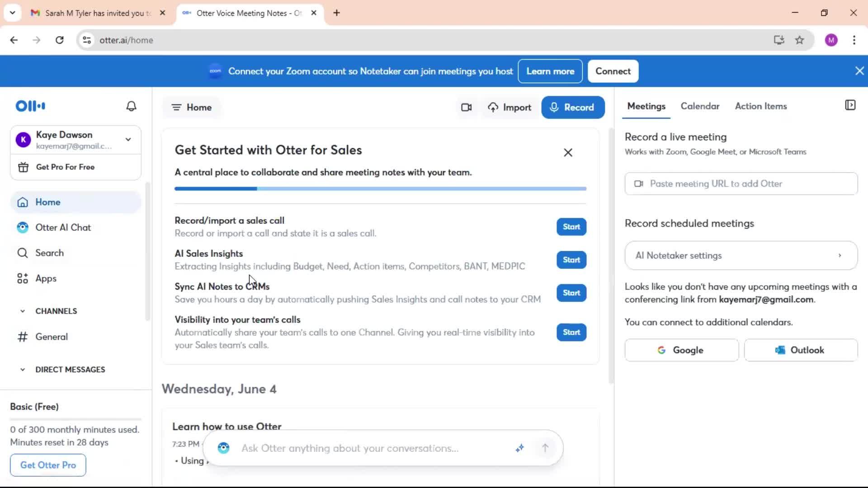Open the notifications bell

pos(131,106)
